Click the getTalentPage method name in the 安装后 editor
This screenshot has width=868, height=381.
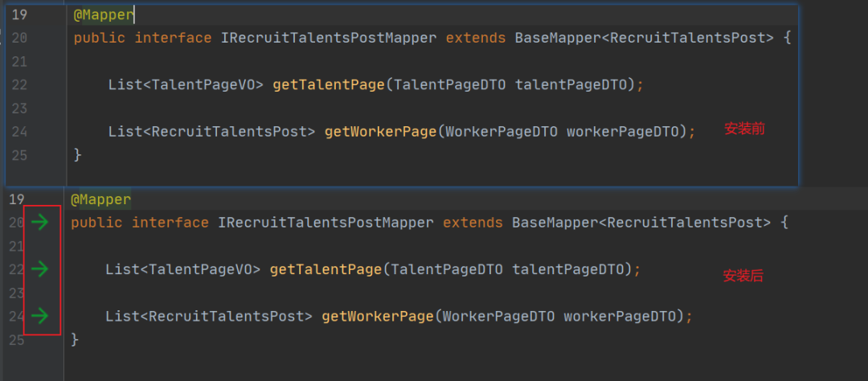(325, 270)
